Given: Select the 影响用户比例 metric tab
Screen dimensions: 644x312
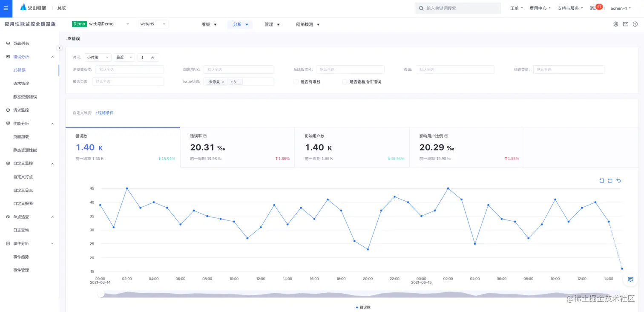Looking at the screenshot, I should click(466, 147).
